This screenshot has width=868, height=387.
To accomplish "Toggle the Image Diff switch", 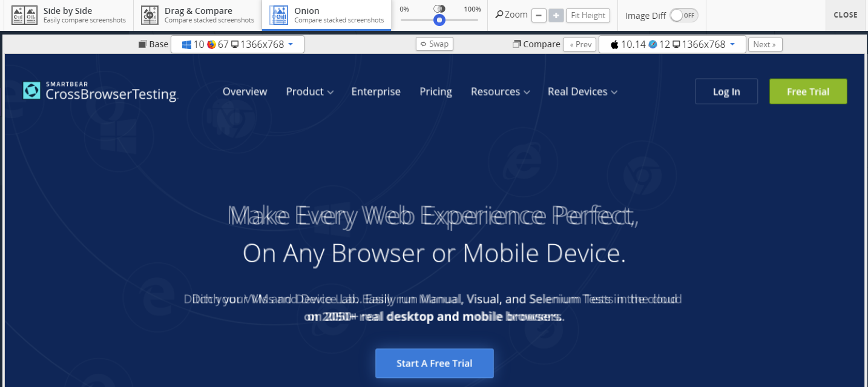I will pos(683,15).
